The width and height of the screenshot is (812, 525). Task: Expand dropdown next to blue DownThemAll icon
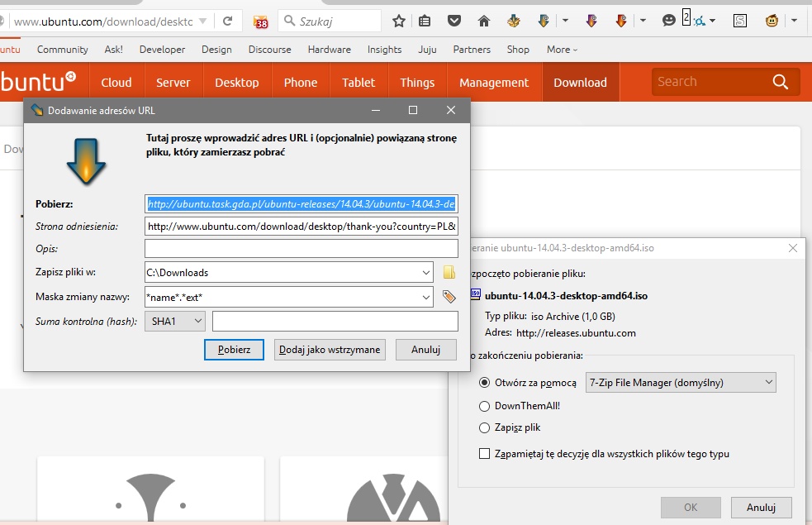coord(565,21)
